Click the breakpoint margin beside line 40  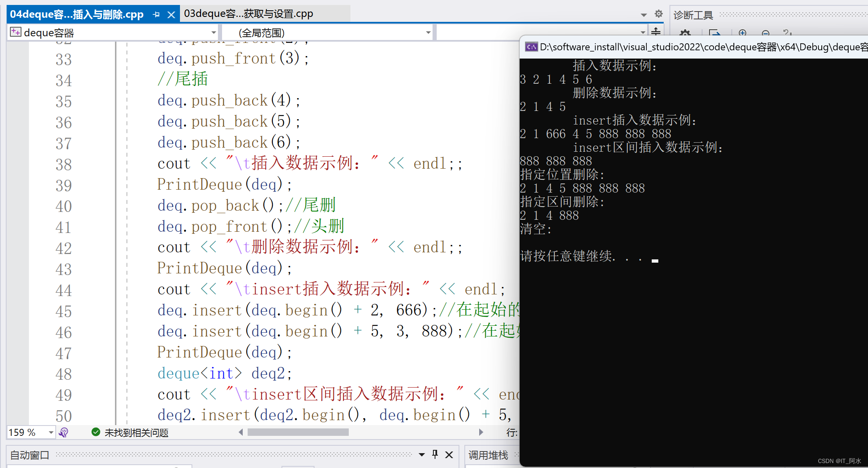[x=18, y=206]
